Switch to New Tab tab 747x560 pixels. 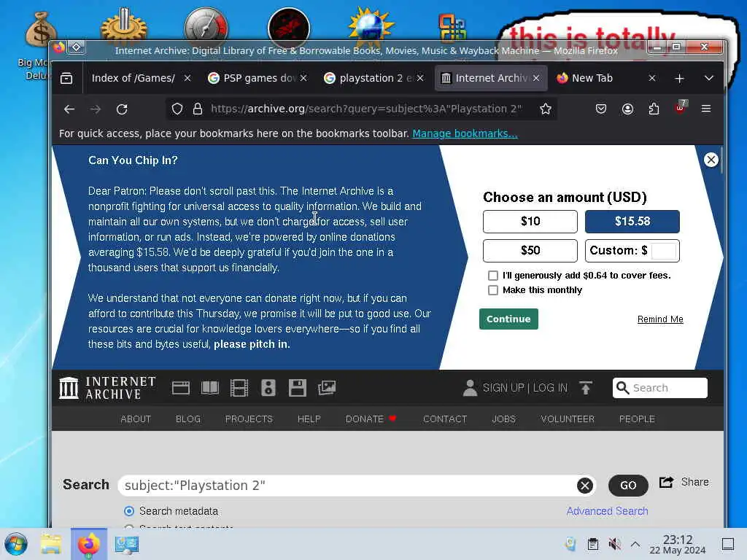pos(592,78)
